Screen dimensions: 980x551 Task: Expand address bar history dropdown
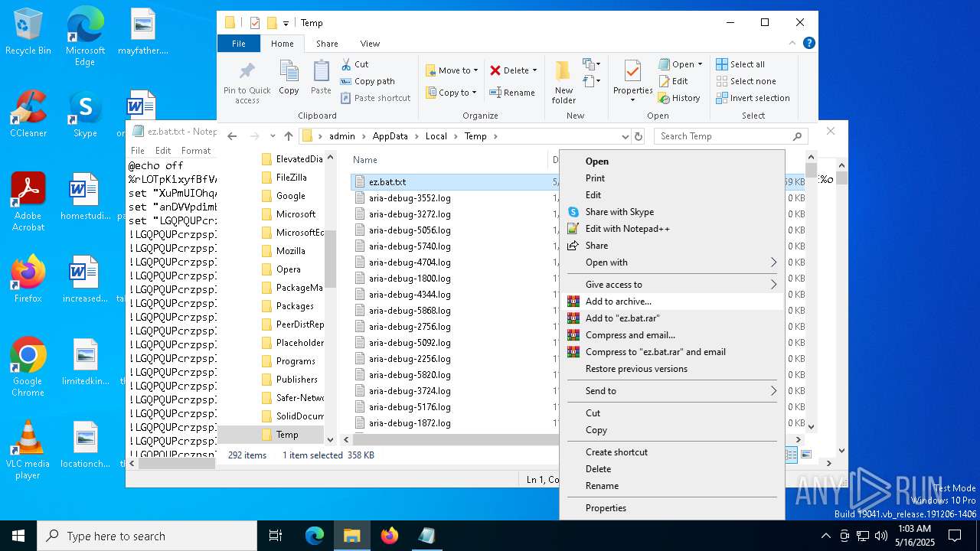tap(625, 136)
